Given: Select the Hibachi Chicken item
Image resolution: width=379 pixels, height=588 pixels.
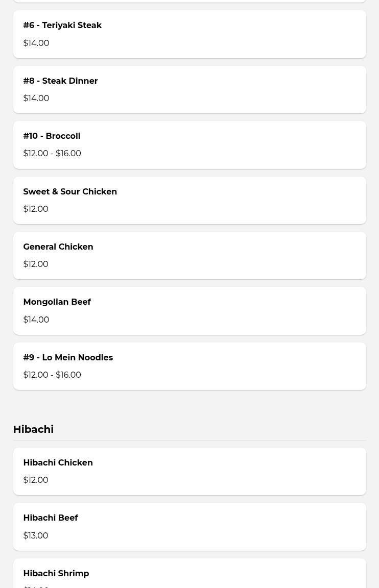Looking at the screenshot, I should (x=58, y=462).
